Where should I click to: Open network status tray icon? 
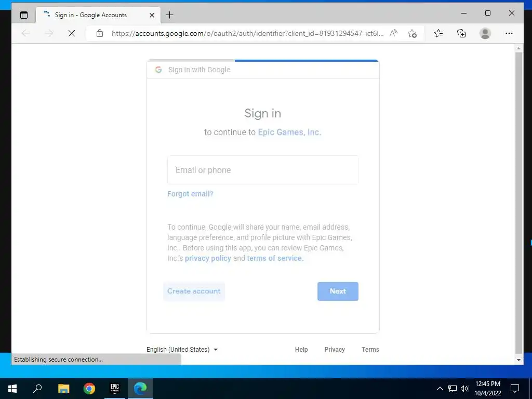[453, 389]
